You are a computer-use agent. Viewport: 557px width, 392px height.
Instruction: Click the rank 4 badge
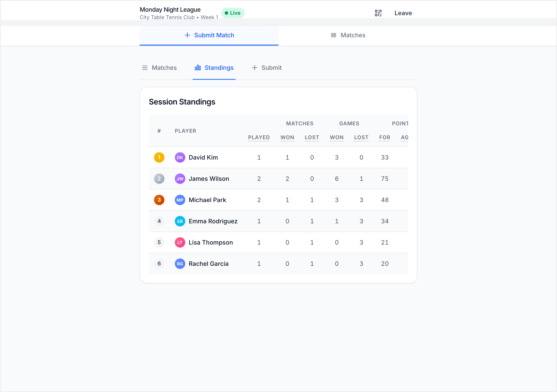[159, 221]
